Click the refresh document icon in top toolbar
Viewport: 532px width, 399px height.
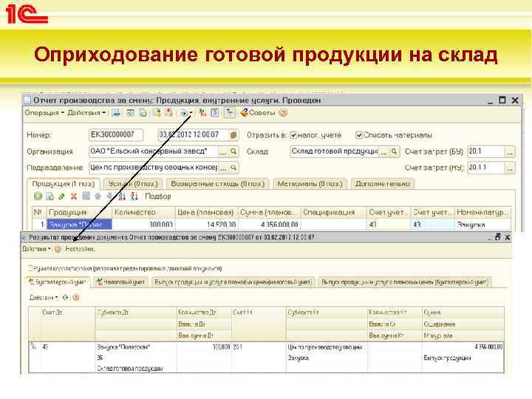tap(130, 112)
